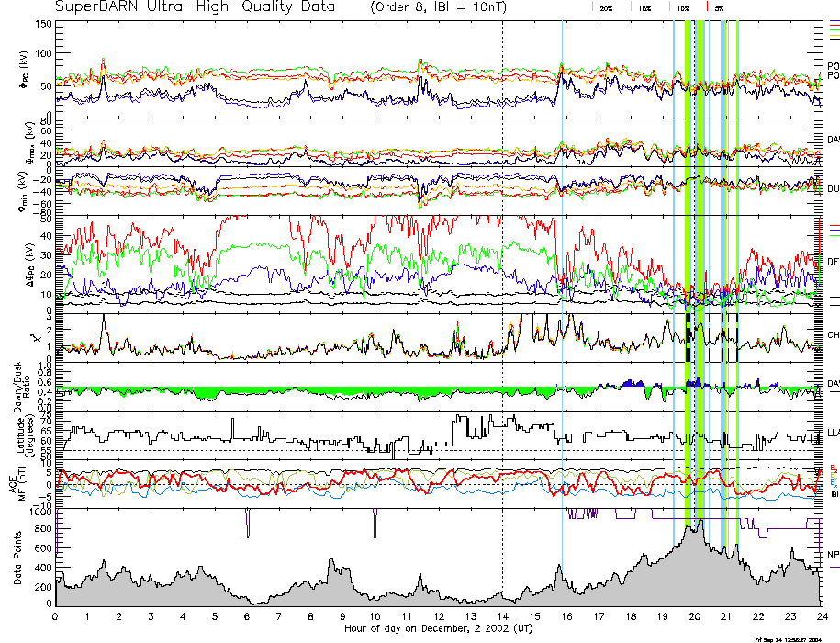
Task: Click the Data Points y-axis label
Action: click(x=18, y=558)
